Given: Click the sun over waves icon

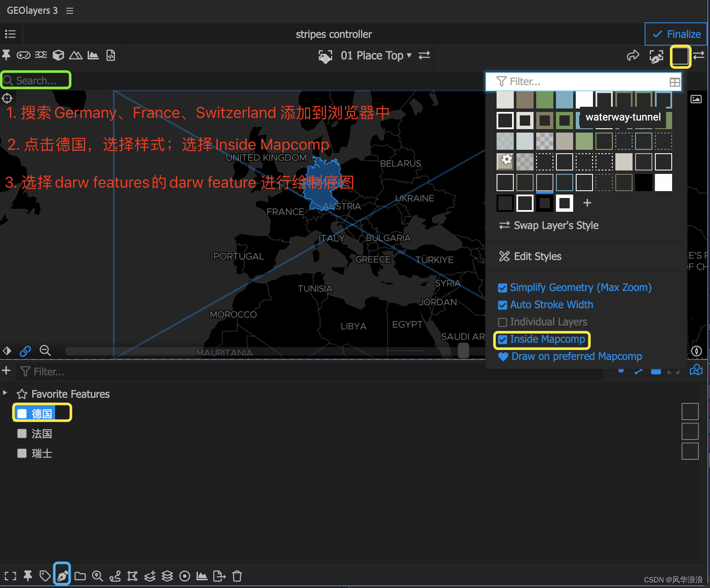Looking at the screenshot, I should click(x=41, y=55).
